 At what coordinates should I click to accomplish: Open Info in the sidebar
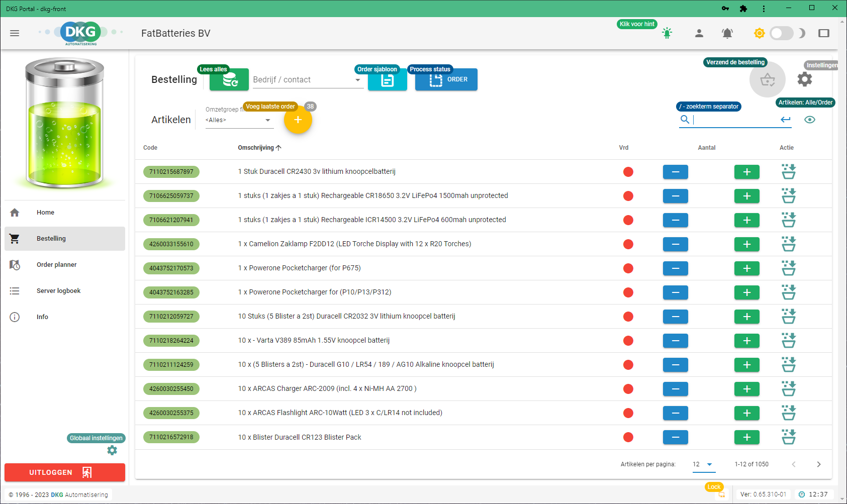[x=65, y=317]
